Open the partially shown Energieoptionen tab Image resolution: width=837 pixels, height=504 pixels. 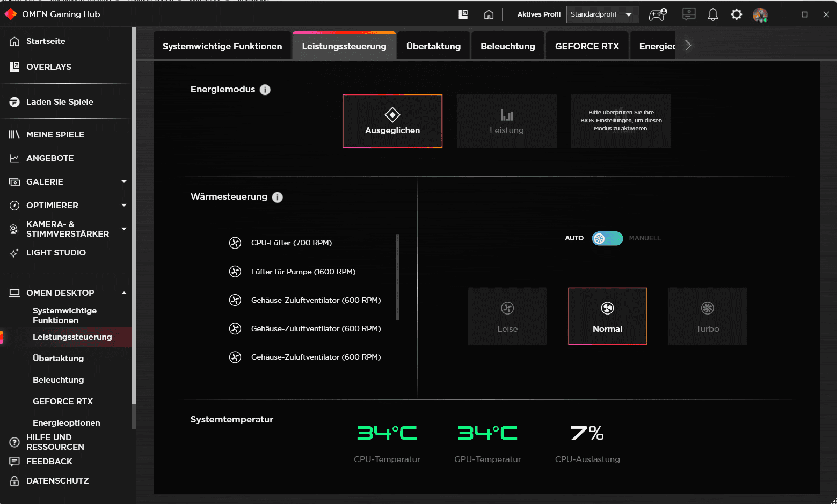653,46
